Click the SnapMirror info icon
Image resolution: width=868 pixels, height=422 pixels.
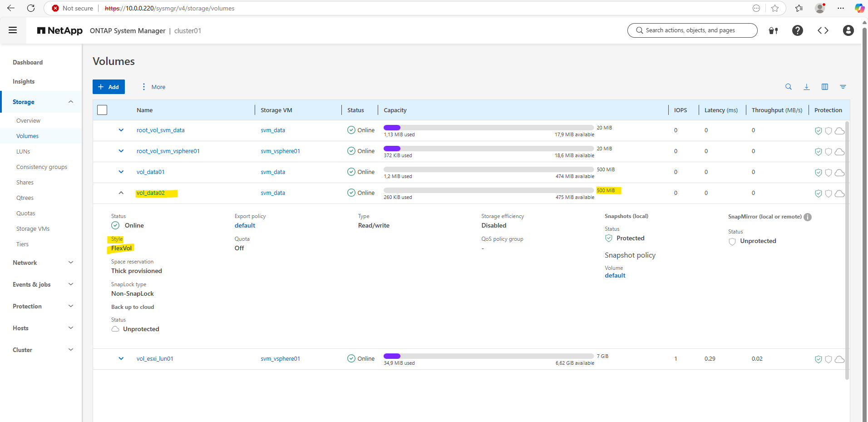(x=808, y=217)
